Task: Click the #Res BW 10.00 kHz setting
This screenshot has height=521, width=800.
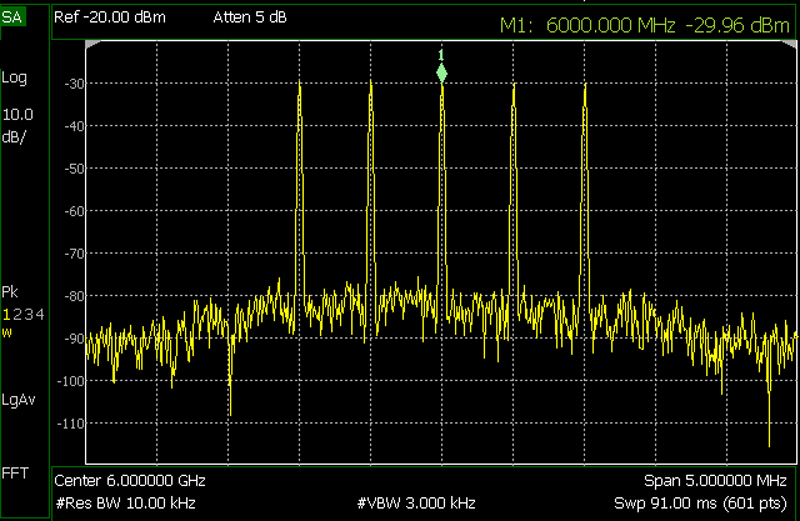Action: [x=125, y=501]
